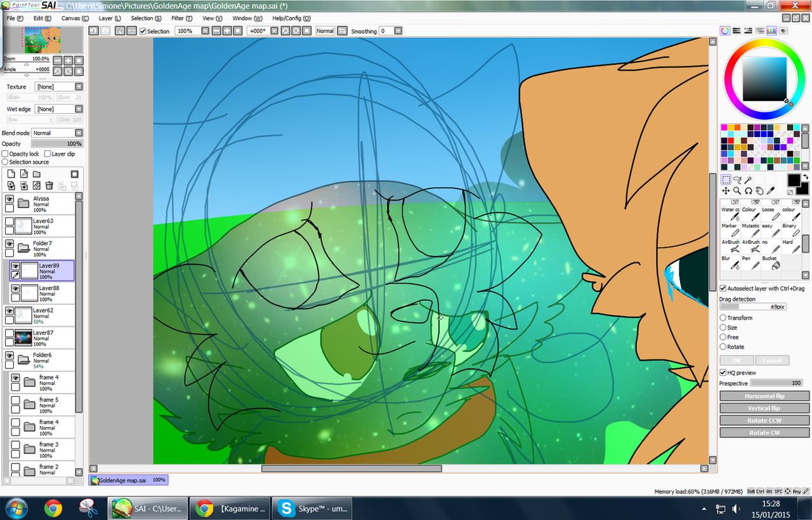This screenshot has width=812, height=520.
Task: Adjust the layer Opacity slider
Action: click(57, 144)
